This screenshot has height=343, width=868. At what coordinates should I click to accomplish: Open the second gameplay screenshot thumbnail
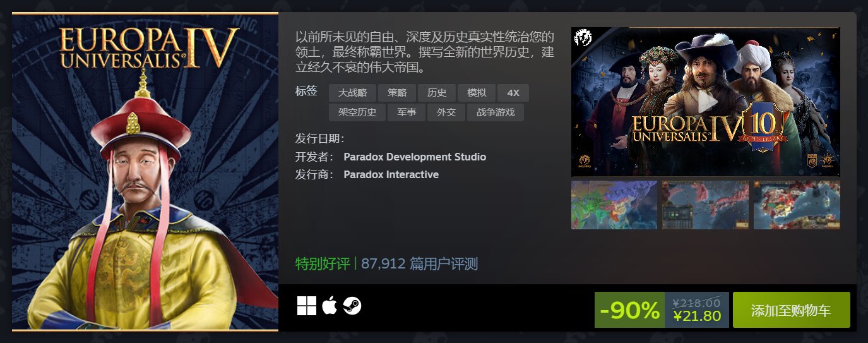[705, 205]
